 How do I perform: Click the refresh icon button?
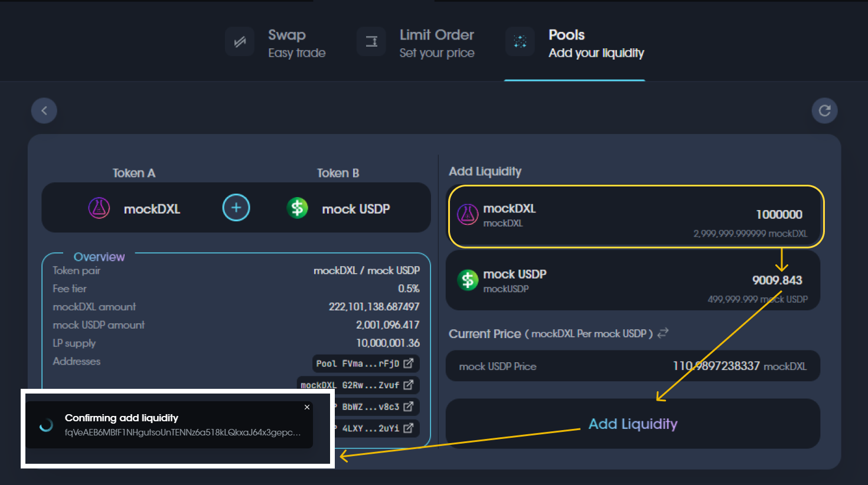click(824, 110)
